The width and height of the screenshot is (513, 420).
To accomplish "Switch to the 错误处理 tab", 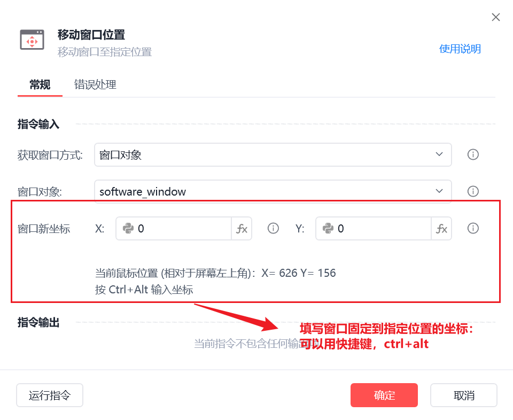I will click(x=95, y=85).
